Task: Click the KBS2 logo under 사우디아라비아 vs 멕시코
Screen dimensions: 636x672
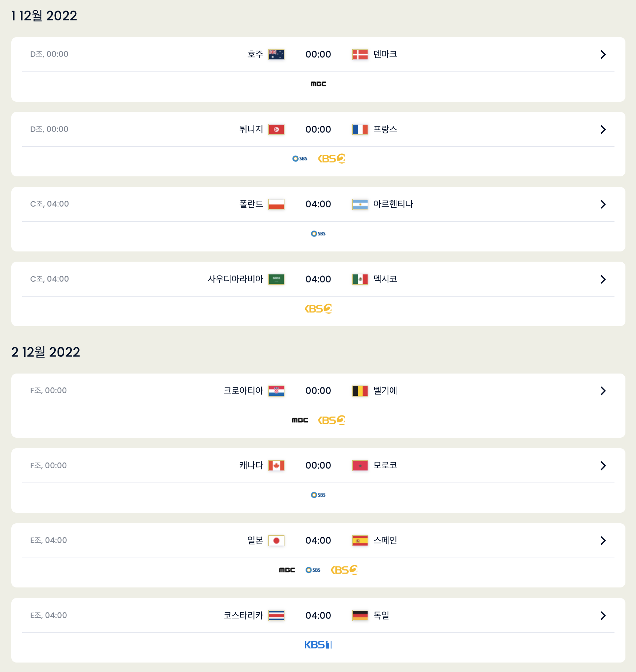Action: coord(318,309)
